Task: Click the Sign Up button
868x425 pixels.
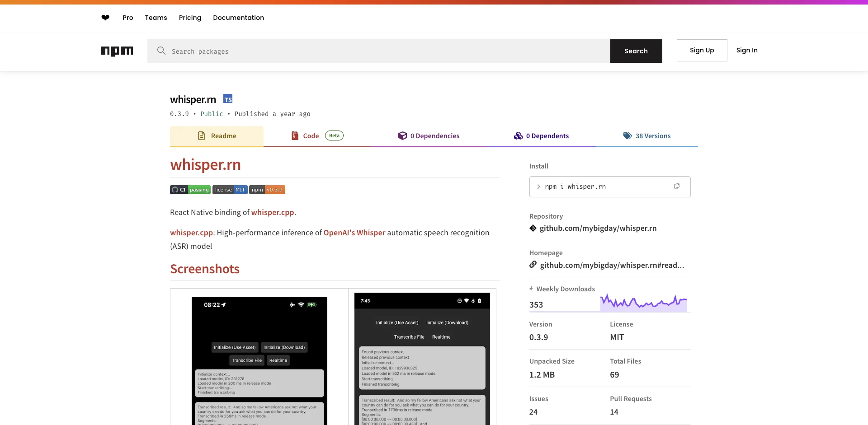Action: click(x=702, y=50)
